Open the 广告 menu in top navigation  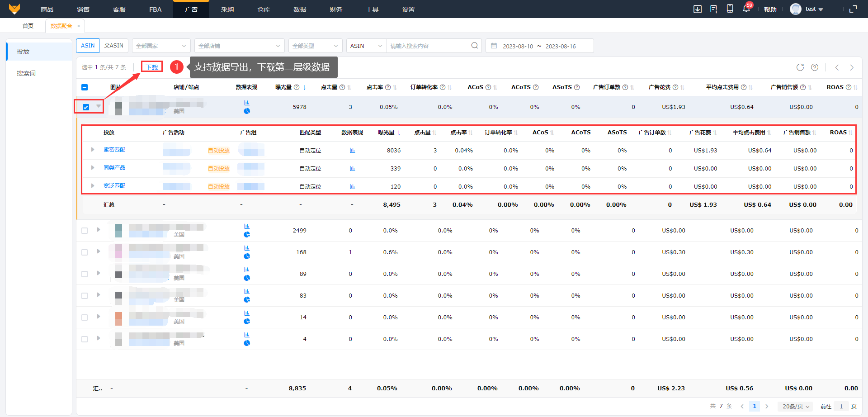[x=191, y=9]
